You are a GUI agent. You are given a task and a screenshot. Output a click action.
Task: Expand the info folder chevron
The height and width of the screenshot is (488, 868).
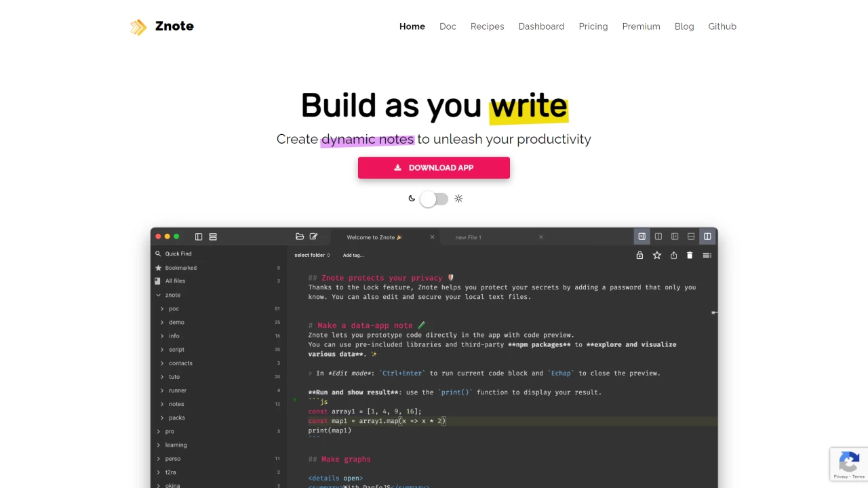point(162,335)
